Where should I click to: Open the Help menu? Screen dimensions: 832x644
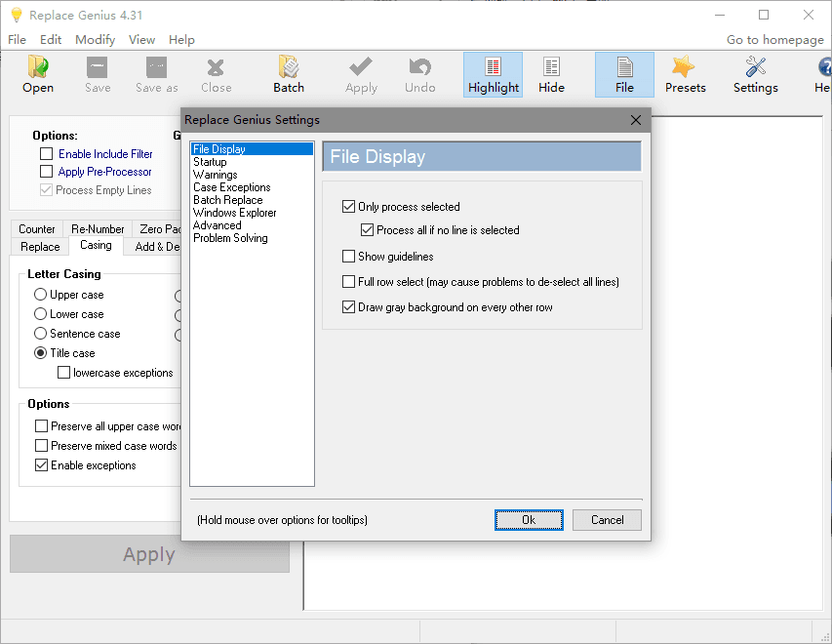click(x=181, y=40)
